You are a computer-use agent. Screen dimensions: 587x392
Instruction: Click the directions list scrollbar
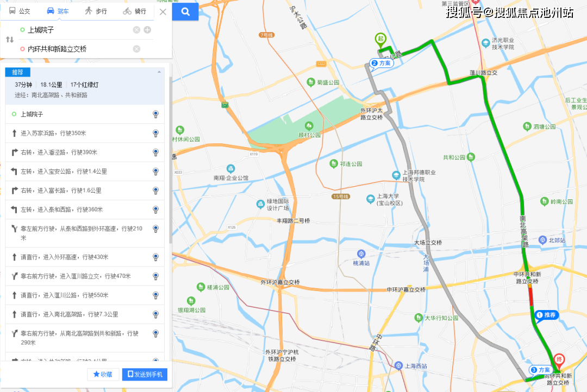tap(171, 160)
